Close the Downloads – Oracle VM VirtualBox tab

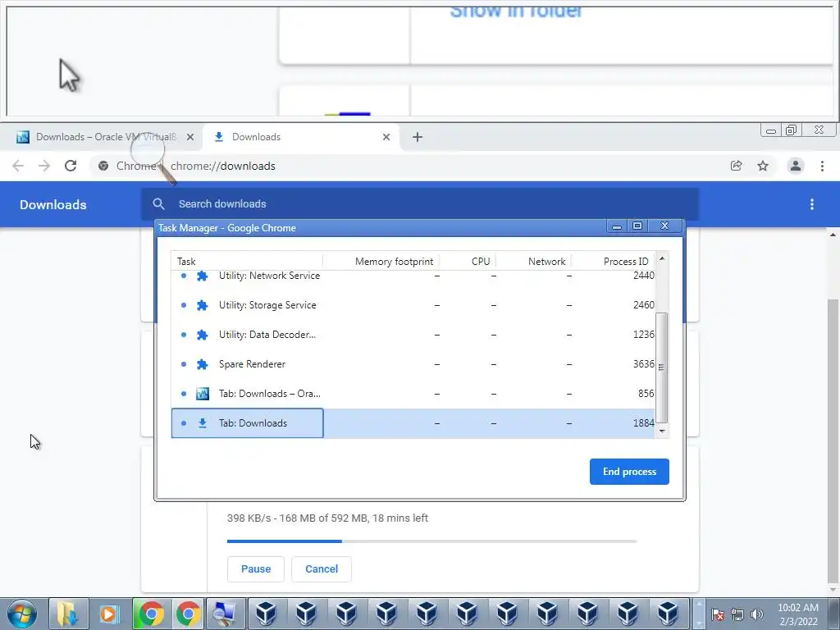(190, 137)
